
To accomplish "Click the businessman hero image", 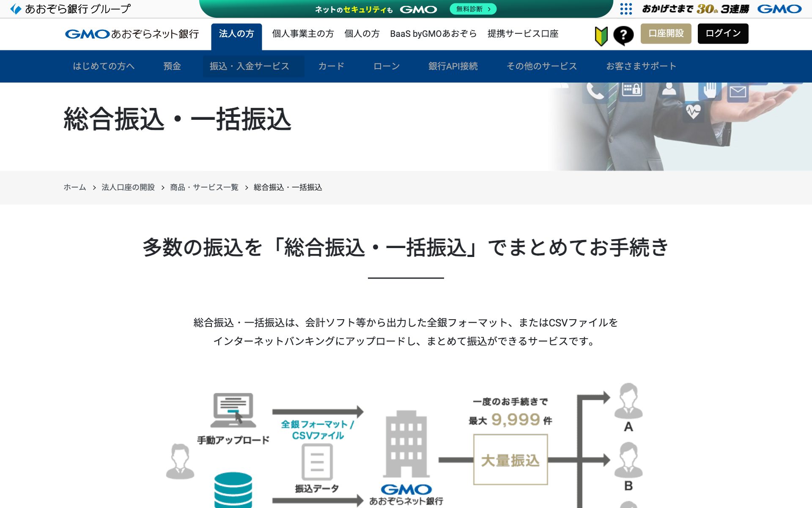I will [x=680, y=127].
